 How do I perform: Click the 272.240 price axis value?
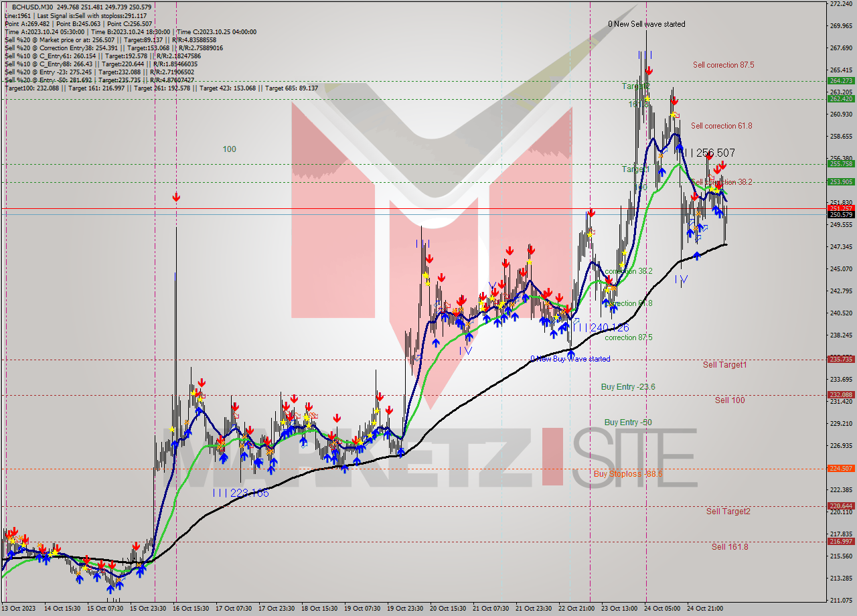[x=841, y=4]
